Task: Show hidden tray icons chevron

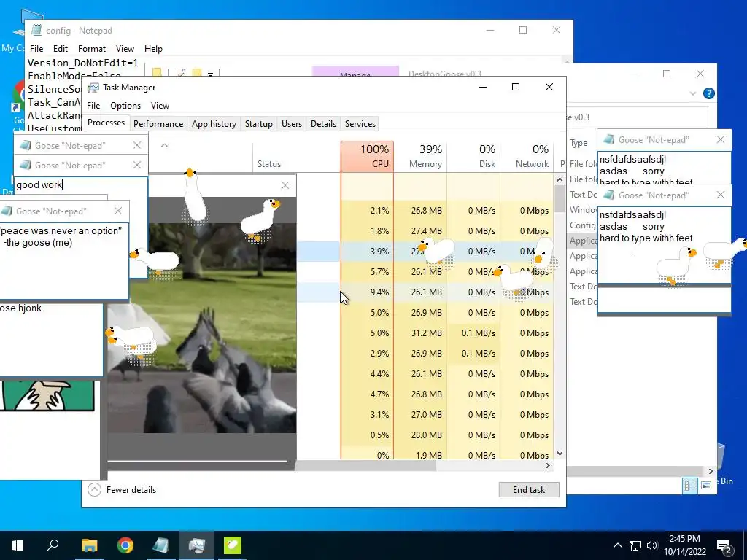Action: click(x=617, y=545)
